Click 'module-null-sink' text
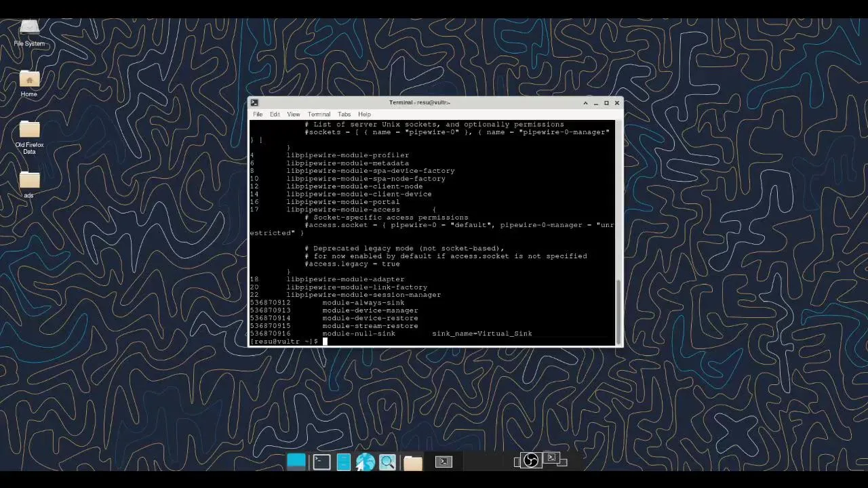Image resolution: width=868 pixels, height=488 pixels. [x=359, y=334]
